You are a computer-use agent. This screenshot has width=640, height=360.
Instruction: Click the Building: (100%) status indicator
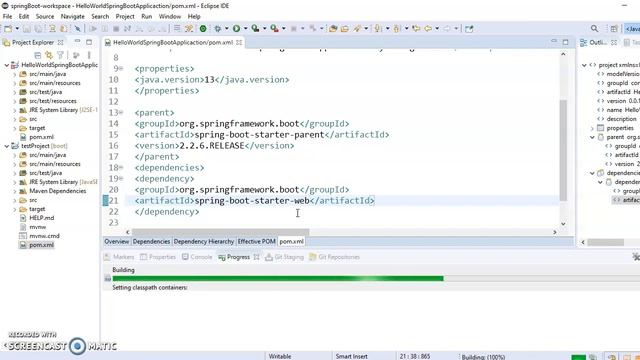(484, 357)
